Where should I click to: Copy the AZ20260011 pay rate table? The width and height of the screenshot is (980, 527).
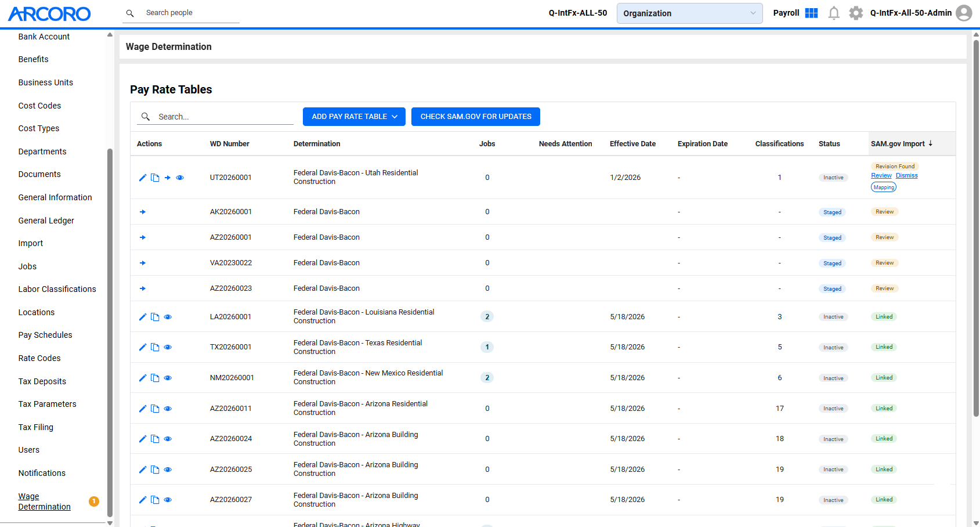155,409
